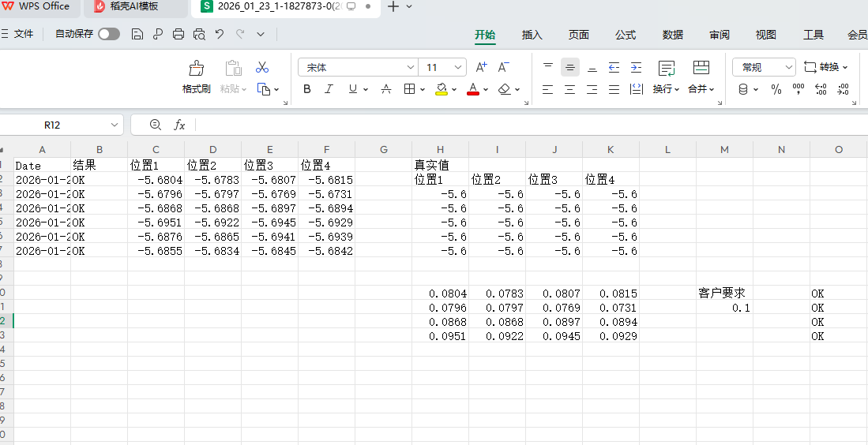Click the zoom magnifier beside fx

coord(156,125)
